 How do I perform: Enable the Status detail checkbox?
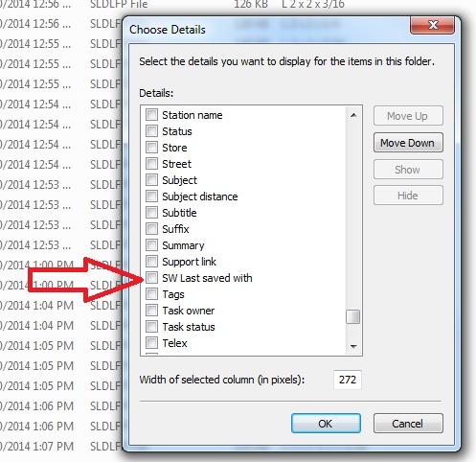click(151, 130)
